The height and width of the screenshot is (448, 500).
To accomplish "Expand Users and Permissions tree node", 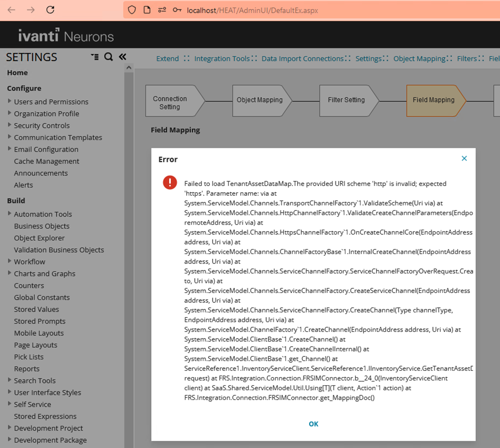I will tap(10, 101).
